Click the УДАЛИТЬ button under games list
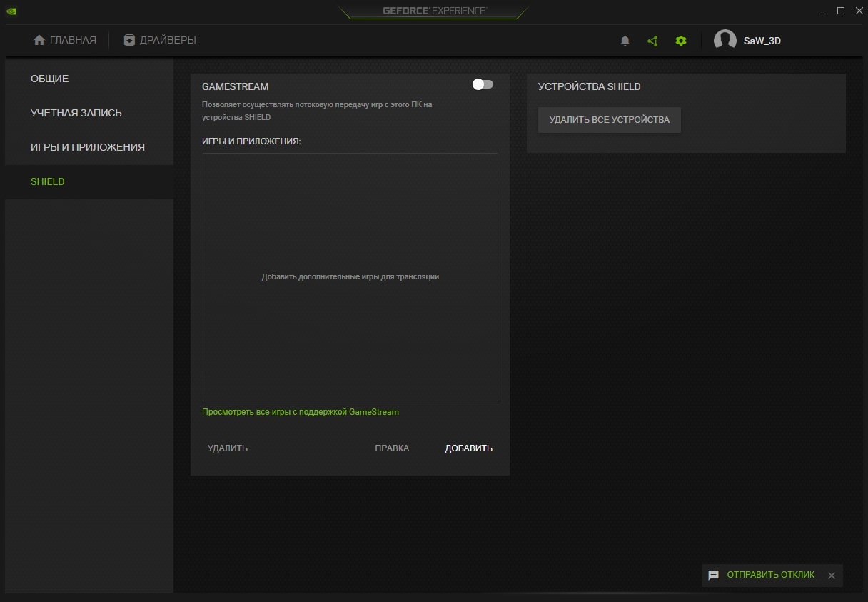The width and height of the screenshot is (868, 602). point(228,448)
